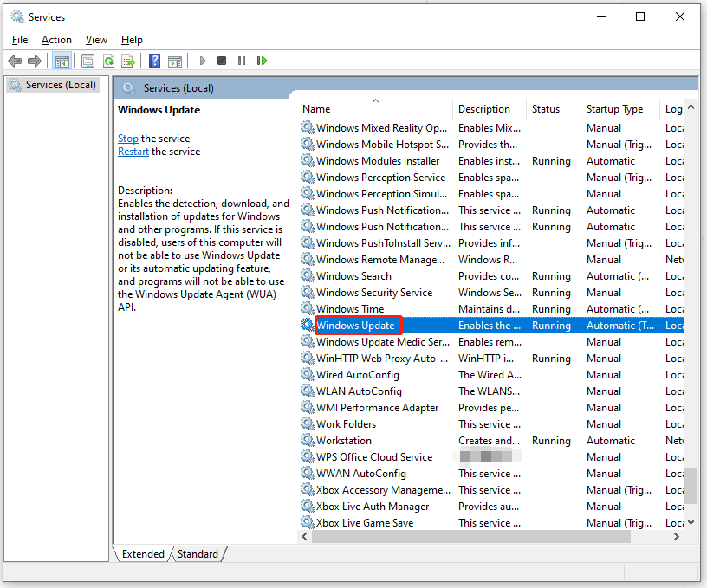Select Windows Perception Simulation row
Image resolution: width=707 pixels, height=588 pixels.
[x=491, y=194]
